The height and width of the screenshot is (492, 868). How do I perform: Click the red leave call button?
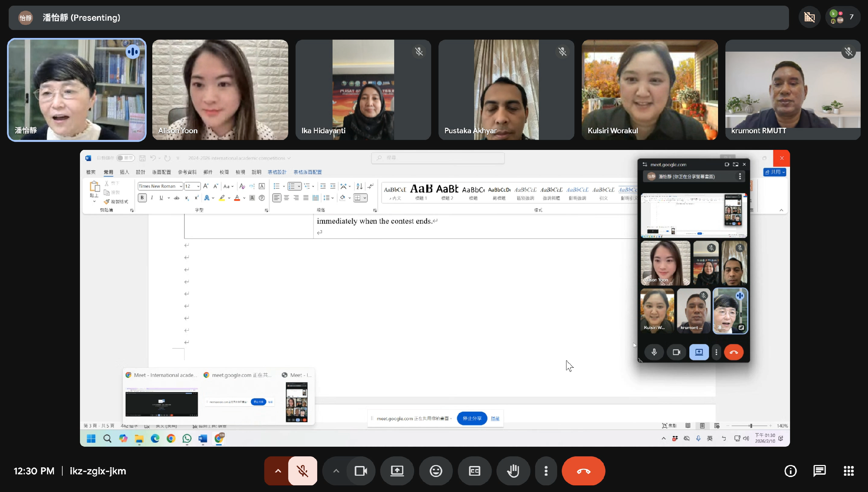583,471
